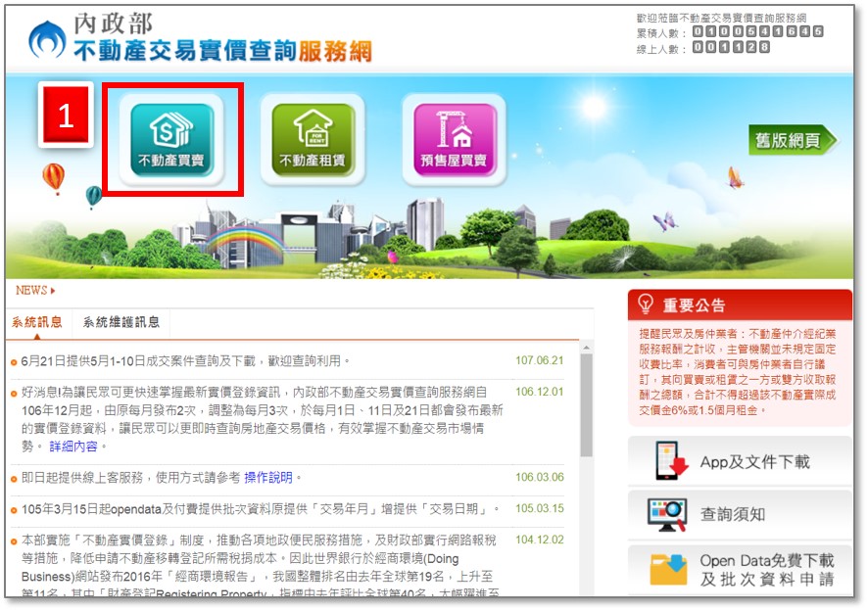Switch to the 系統訊息 tab

[37, 322]
